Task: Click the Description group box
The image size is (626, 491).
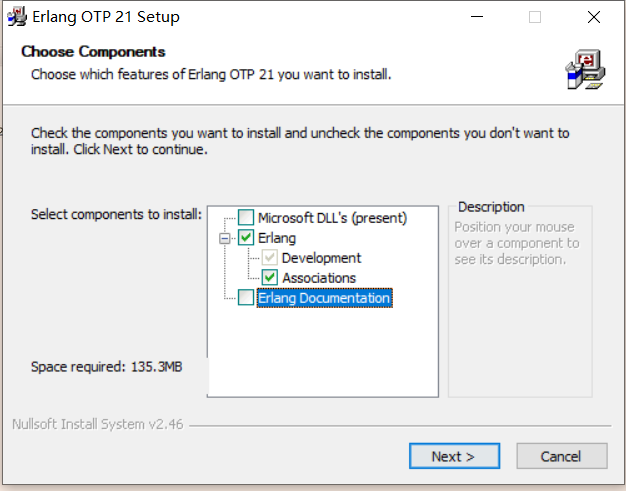Action: [519, 300]
